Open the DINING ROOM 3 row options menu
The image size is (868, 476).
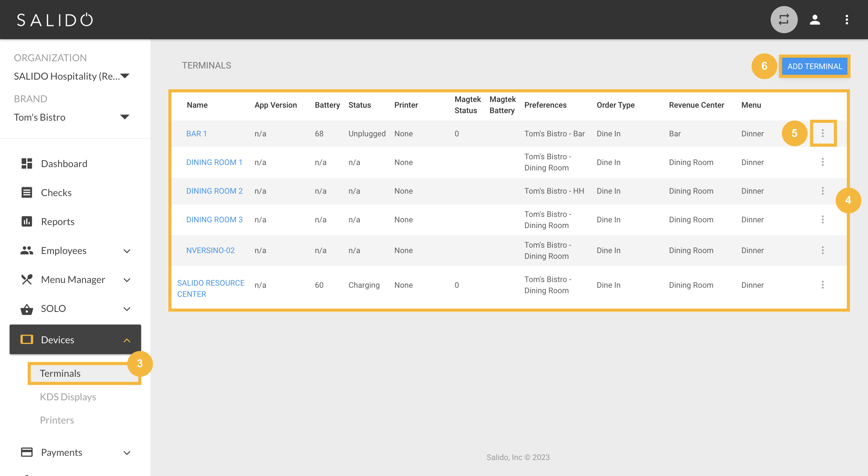822,220
